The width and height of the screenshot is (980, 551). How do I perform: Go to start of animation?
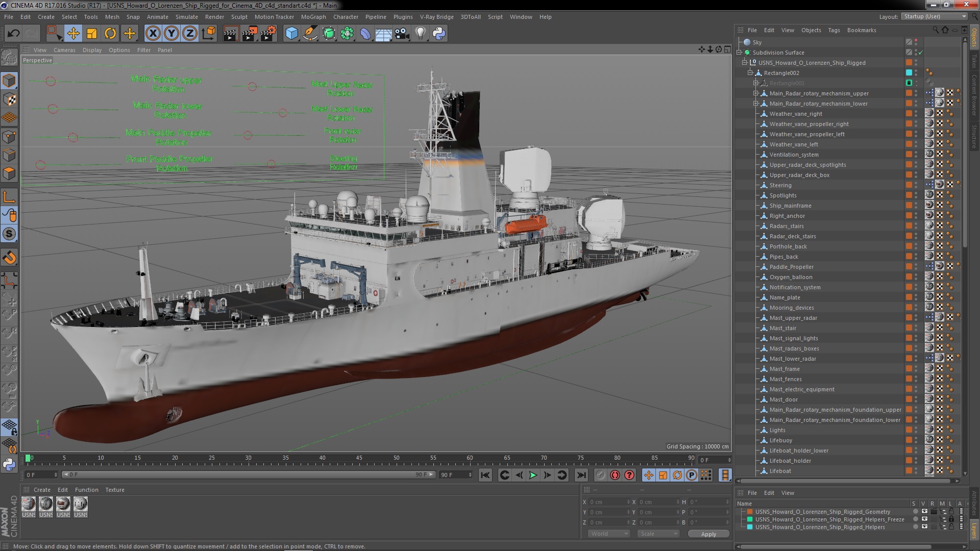pyautogui.click(x=485, y=475)
